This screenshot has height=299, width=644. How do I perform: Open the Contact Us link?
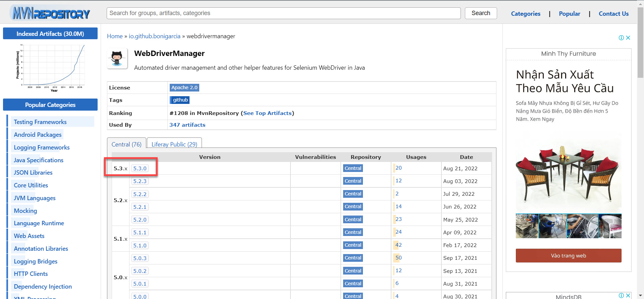(x=613, y=14)
